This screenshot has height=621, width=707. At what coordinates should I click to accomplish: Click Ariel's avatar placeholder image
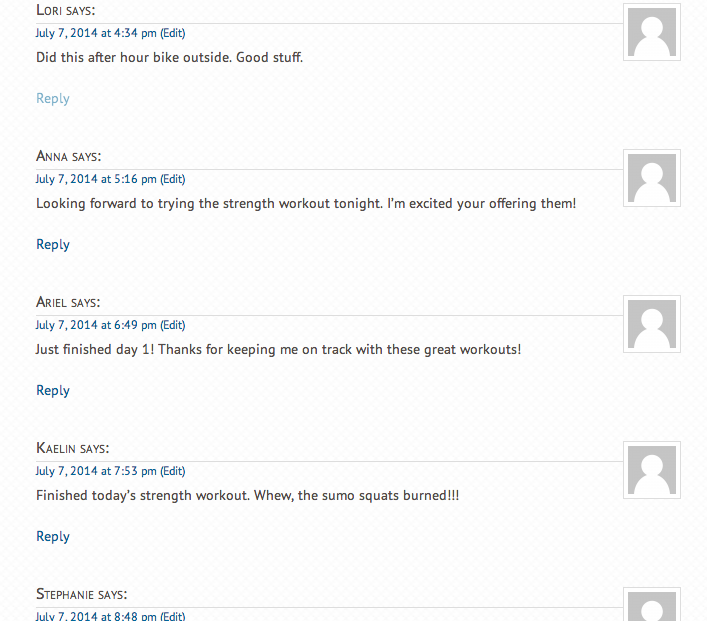click(652, 324)
